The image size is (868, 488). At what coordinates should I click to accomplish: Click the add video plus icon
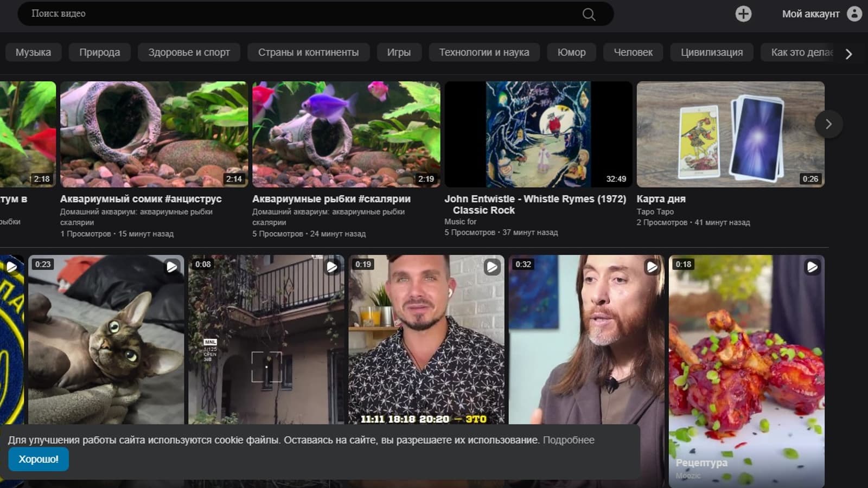(x=743, y=14)
